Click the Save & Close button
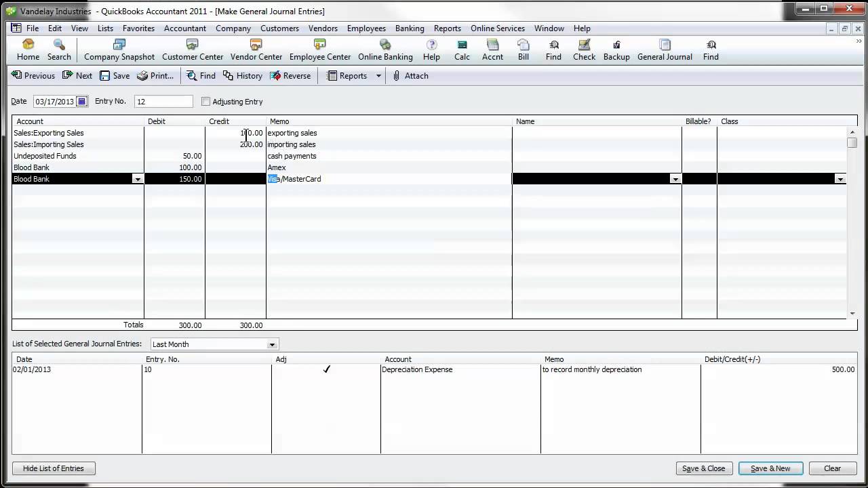868x488 pixels. coord(703,468)
